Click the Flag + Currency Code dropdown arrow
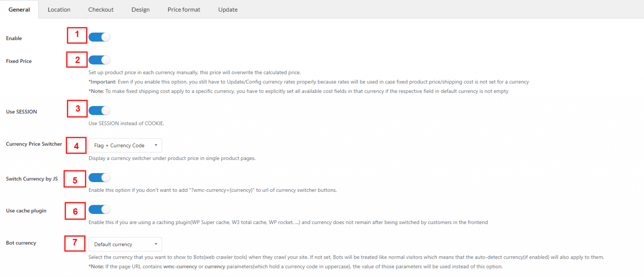The width and height of the screenshot is (644, 278). coord(156,145)
